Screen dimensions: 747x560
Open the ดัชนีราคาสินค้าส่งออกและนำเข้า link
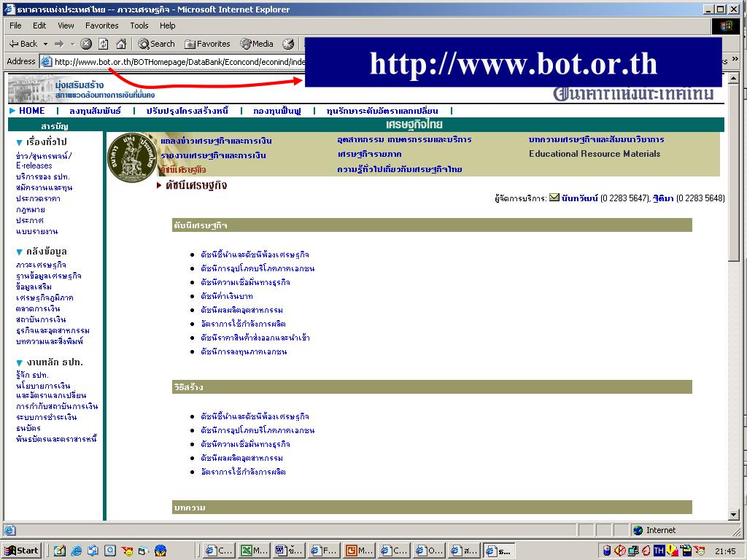click(255, 338)
